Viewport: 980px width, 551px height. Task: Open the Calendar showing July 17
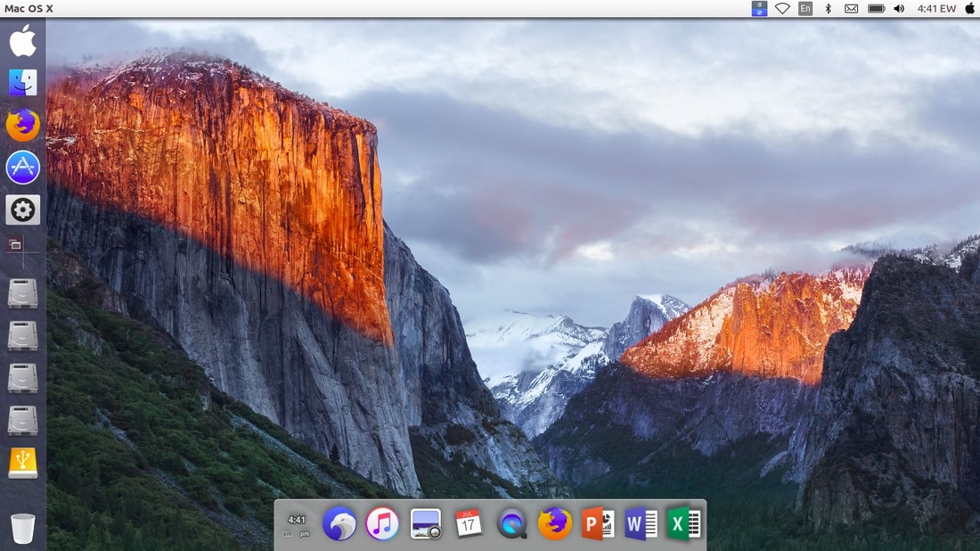point(468,524)
